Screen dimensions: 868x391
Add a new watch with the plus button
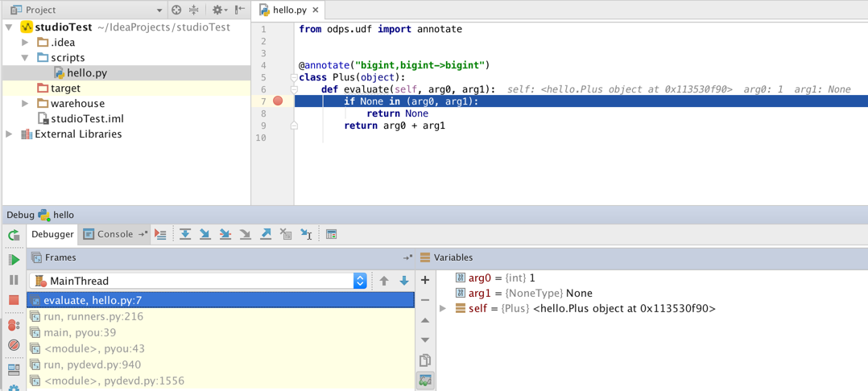[x=425, y=280]
